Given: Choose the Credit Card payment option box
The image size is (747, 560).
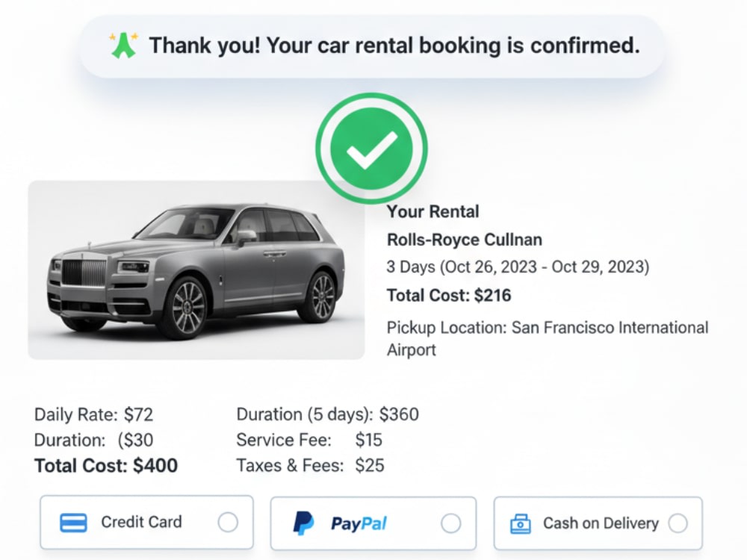Looking at the screenshot, I should click(146, 523).
